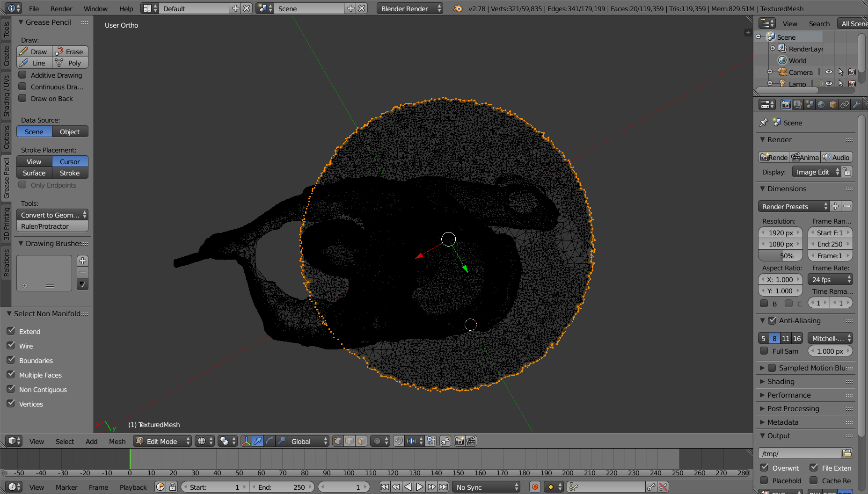Set data source to Object
The image size is (868, 494).
[70, 131]
